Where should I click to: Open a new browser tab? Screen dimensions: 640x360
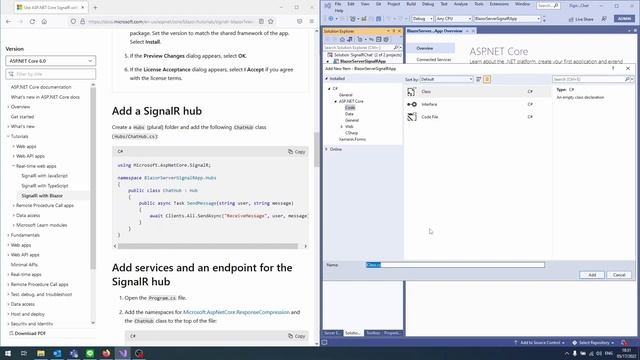pos(95,7)
